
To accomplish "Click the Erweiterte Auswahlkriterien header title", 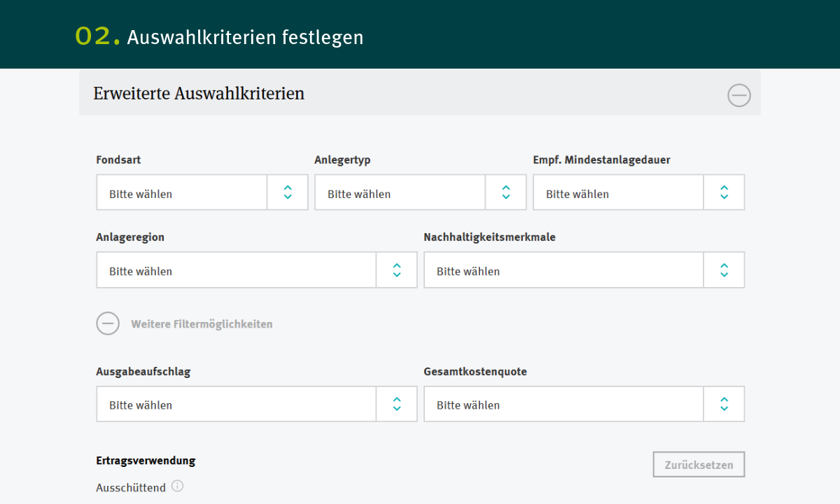I will tap(199, 93).
